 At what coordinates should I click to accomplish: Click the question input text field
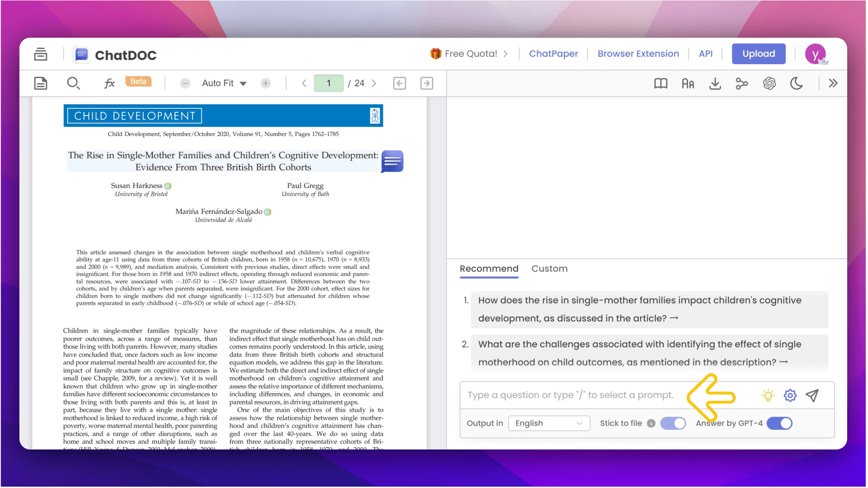point(570,395)
